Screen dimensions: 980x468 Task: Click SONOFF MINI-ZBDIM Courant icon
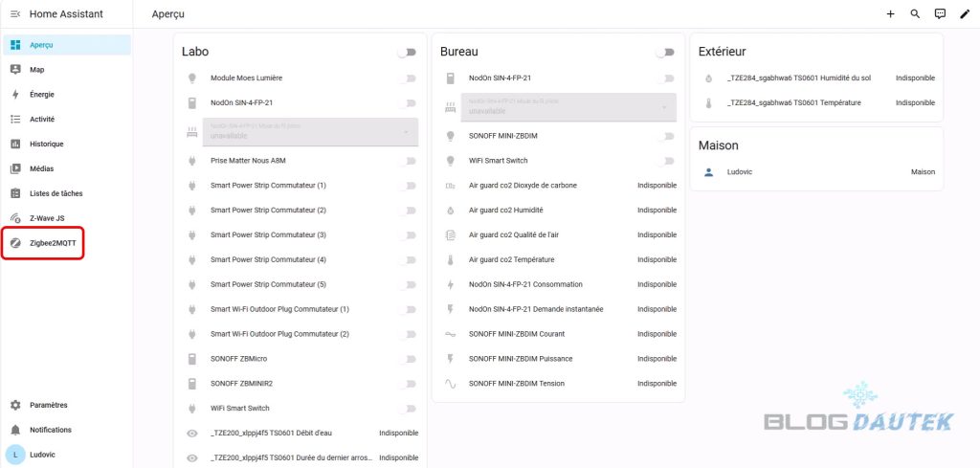pos(450,334)
